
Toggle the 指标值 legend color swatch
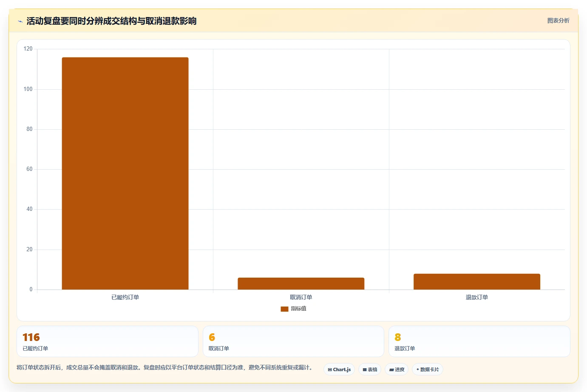coord(284,309)
